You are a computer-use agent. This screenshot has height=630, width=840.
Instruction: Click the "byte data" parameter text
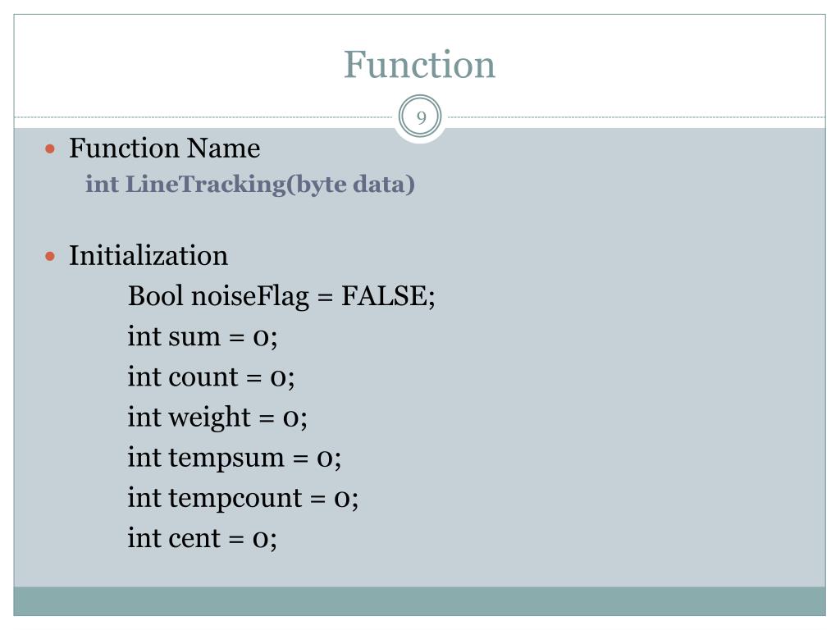click(x=351, y=185)
